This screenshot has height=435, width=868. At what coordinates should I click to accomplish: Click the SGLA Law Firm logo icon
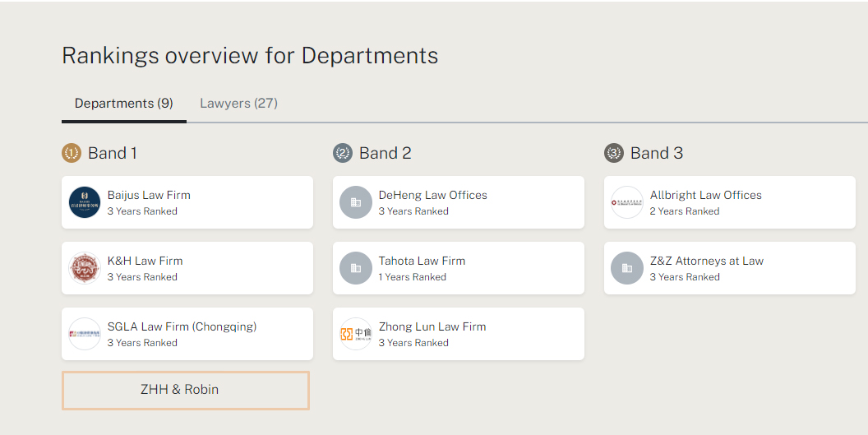(85, 334)
